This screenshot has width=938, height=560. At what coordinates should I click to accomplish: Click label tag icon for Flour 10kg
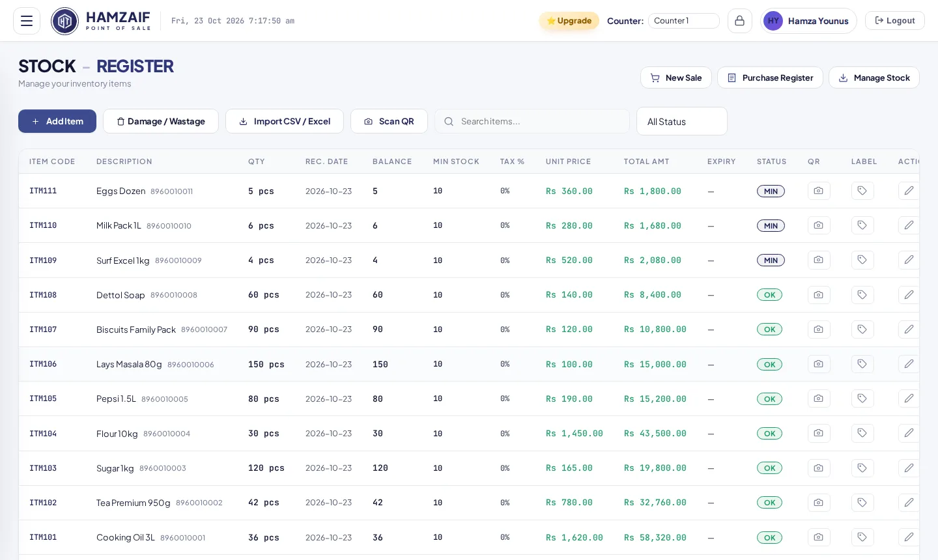point(862,433)
